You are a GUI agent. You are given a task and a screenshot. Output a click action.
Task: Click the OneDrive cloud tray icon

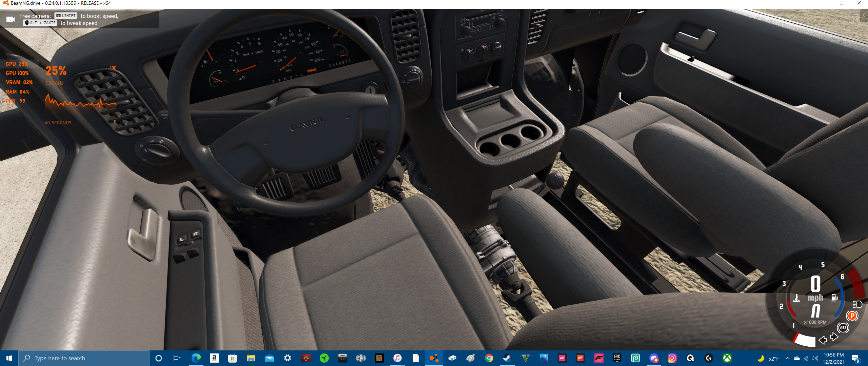click(797, 358)
